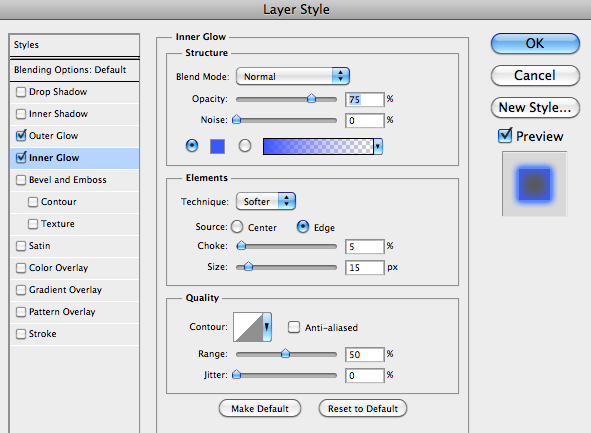This screenshot has width=591, height=433.
Task: Open the Blend Mode dropdown
Action: click(293, 77)
